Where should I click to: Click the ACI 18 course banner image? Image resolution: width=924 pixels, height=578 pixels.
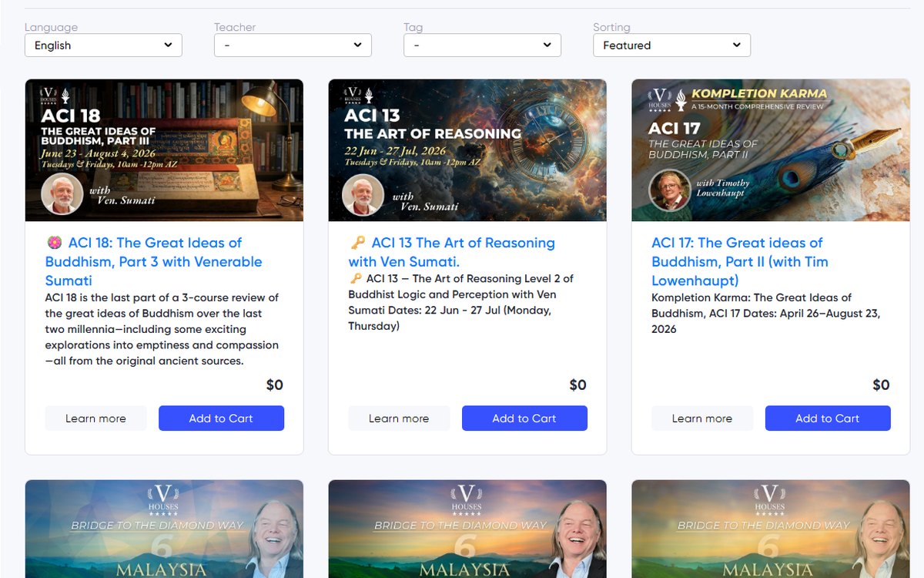click(x=164, y=150)
